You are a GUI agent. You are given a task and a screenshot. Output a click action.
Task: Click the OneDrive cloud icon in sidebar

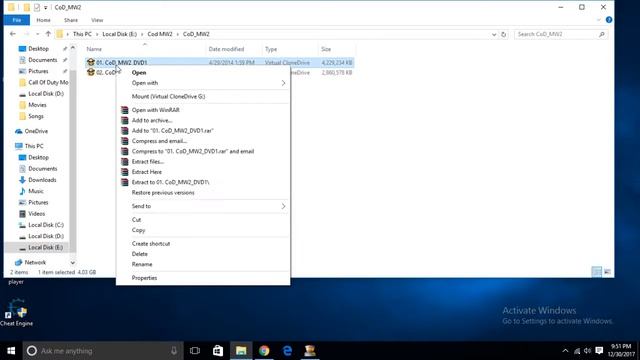click(x=18, y=131)
